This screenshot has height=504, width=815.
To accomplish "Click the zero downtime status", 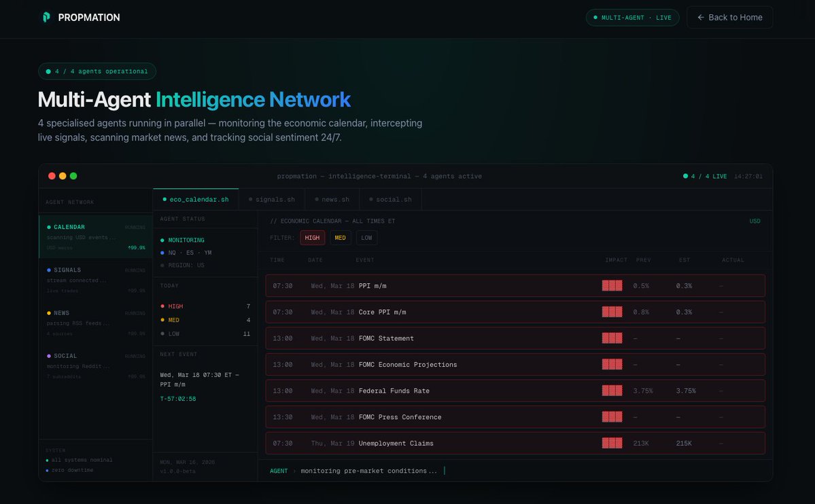I will pyautogui.click(x=69, y=470).
